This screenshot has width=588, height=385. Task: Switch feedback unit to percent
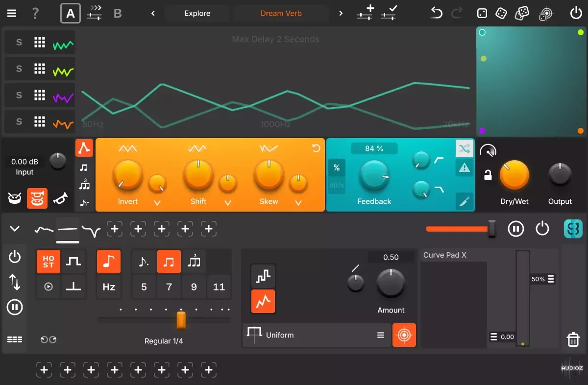coord(337,168)
